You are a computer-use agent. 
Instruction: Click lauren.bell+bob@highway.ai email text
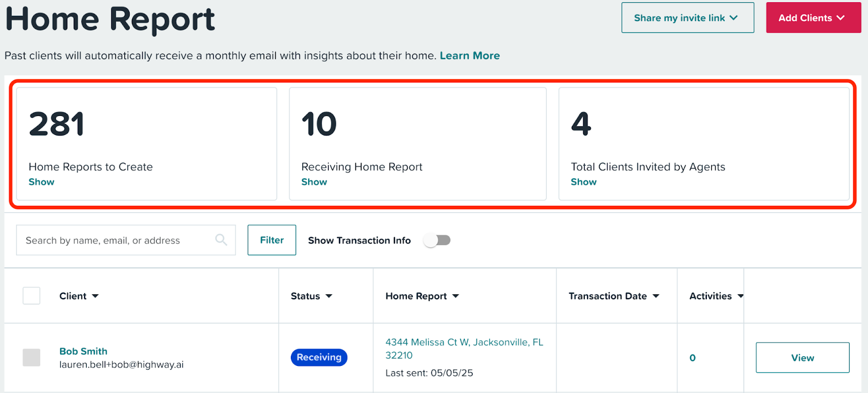point(122,365)
